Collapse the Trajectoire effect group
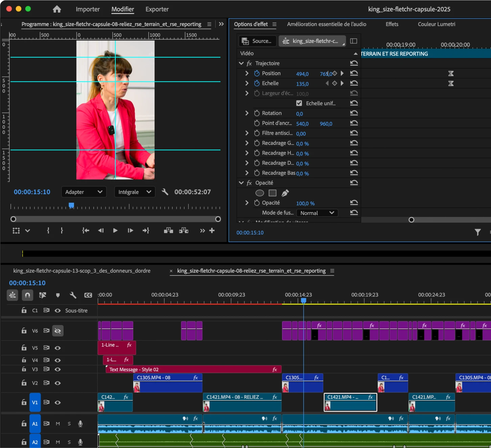 [x=241, y=63]
